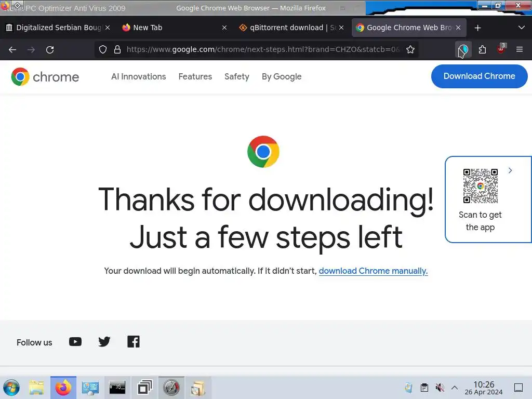Click the large Chrome logo above the heading
532x399 pixels.
pyautogui.click(x=263, y=152)
